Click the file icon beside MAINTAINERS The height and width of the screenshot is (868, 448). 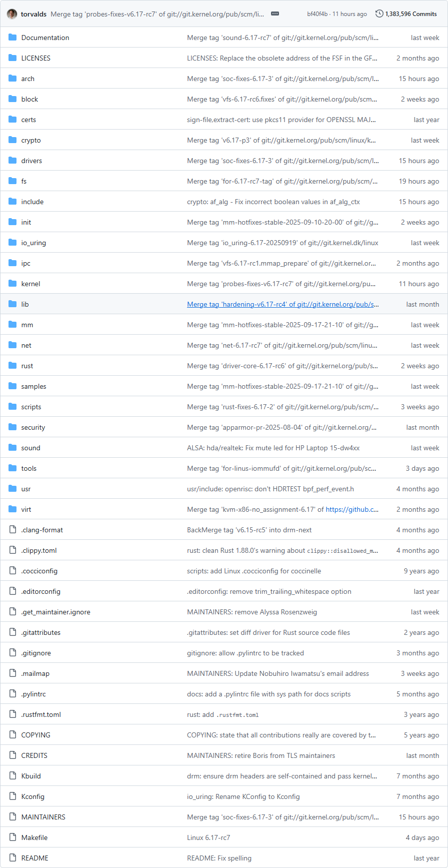(x=12, y=817)
